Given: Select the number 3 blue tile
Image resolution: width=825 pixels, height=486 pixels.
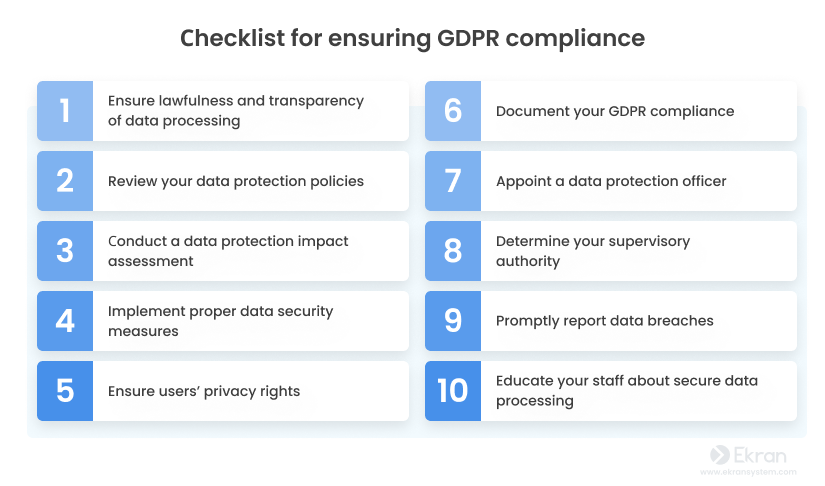Looking at the screenshot, I should [x=65, y=251].
